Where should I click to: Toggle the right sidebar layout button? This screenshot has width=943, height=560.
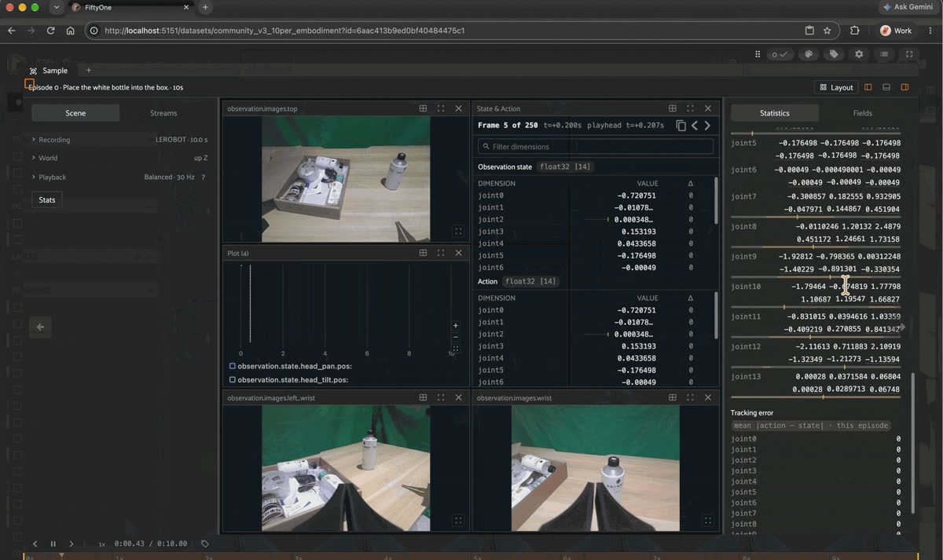(904, 87)
